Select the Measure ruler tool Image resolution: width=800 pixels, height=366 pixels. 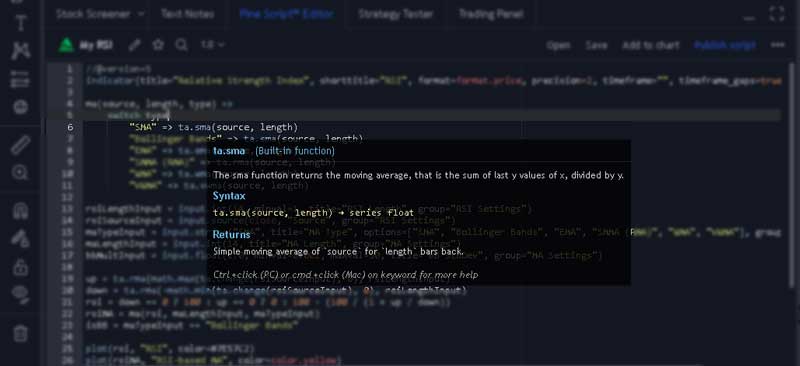pyautogui.click(x=20, y=145)
